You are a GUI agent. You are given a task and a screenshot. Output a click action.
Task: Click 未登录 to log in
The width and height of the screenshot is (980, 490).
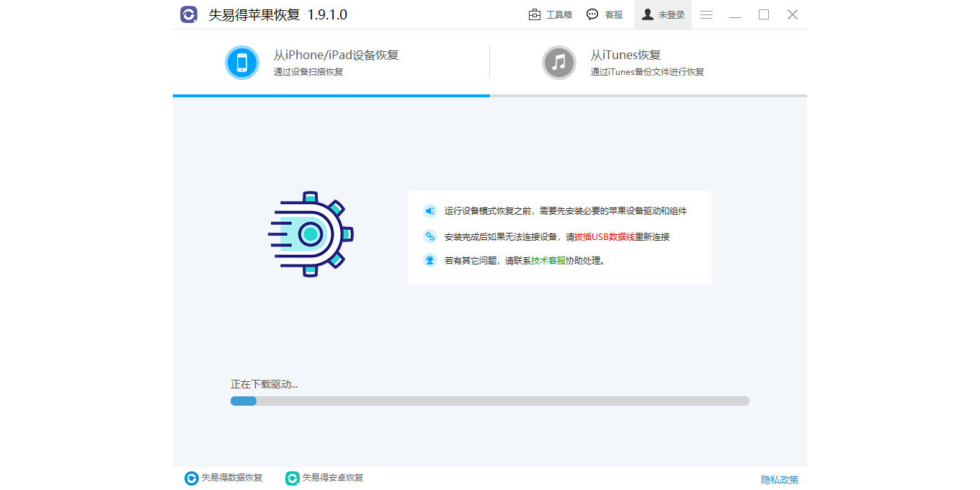tap(663, 14)
